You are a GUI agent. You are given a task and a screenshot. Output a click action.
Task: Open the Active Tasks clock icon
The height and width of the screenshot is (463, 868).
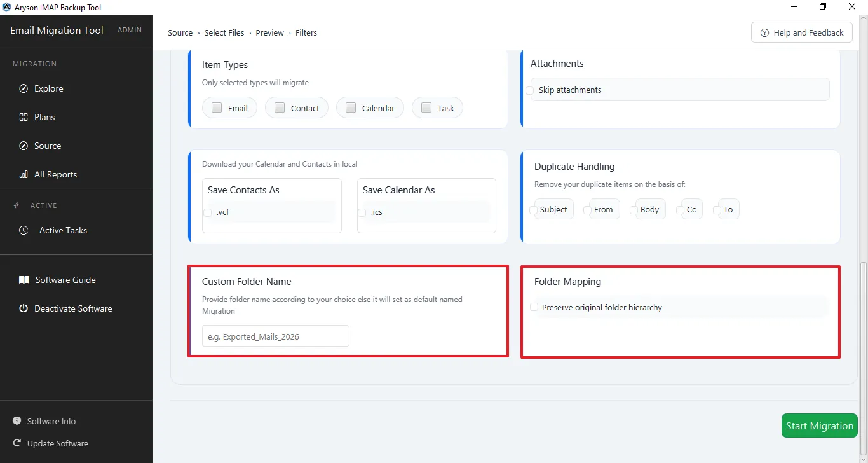pyautogui.click(x=24, y=230)
